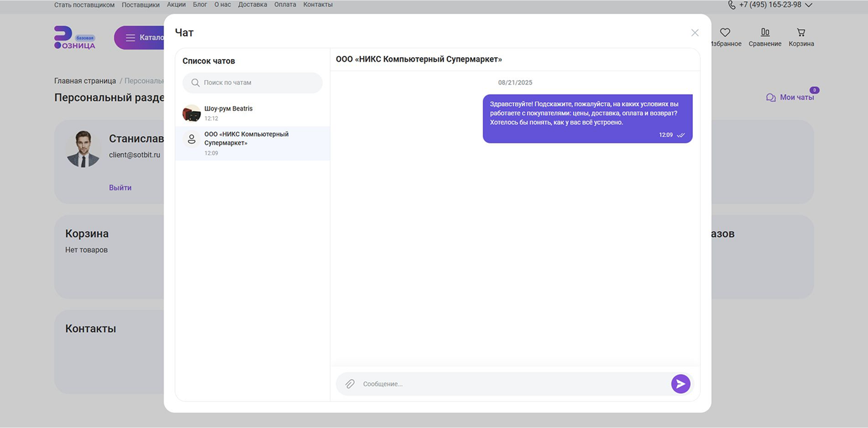This screenshot has height=428, width=868.
Task: Close the Чат dialog
Action: (x=695, y=32)
